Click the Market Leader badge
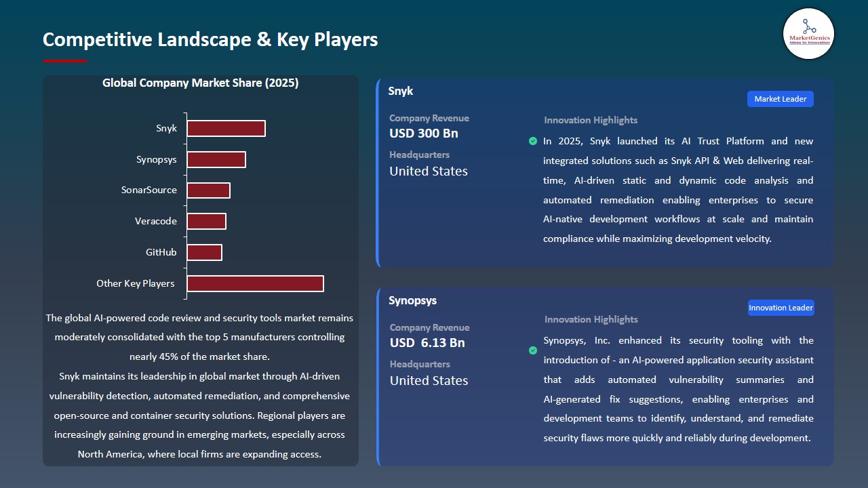This screenshot has height=488, width=868. click(780, 98)
